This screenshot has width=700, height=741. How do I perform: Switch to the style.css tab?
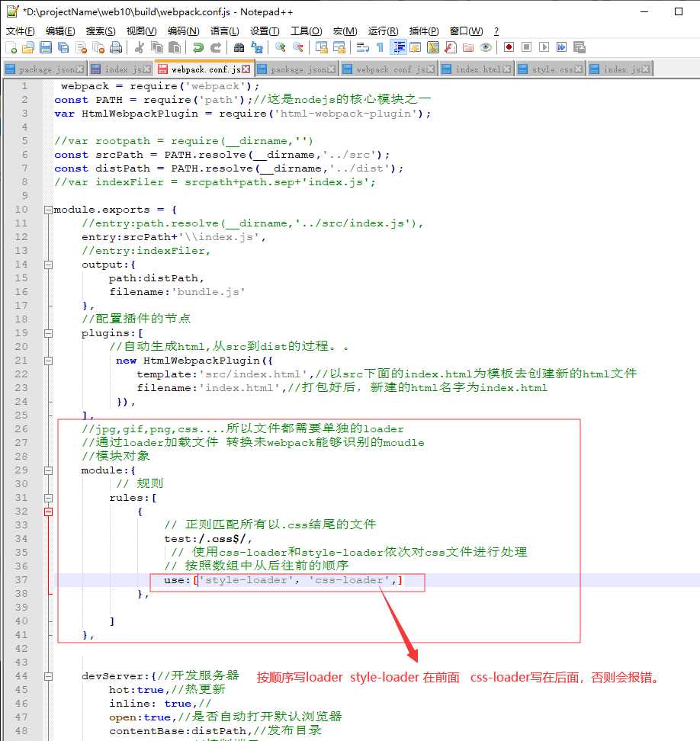coord(551,69)
